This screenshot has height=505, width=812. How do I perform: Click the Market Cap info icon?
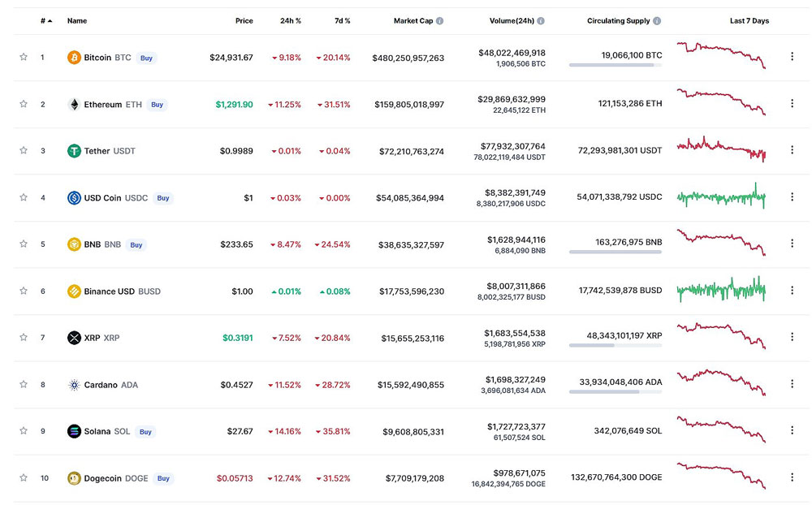439,21
